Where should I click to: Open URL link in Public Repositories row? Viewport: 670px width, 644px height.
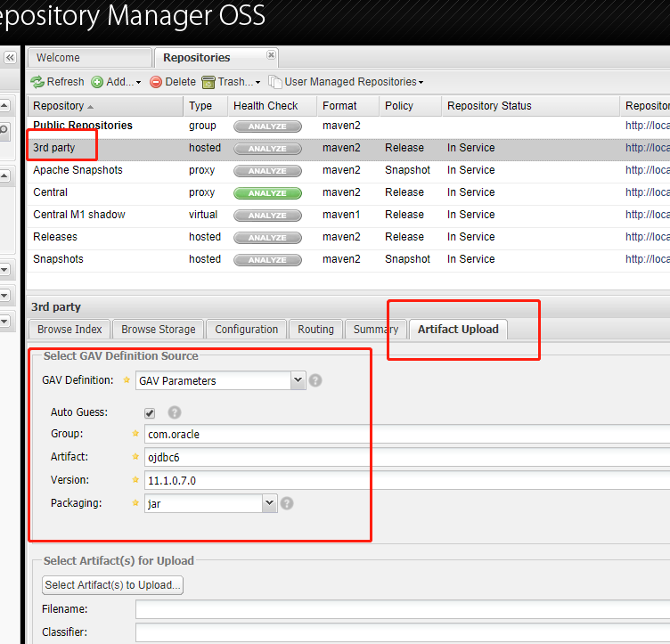[648, 126]
